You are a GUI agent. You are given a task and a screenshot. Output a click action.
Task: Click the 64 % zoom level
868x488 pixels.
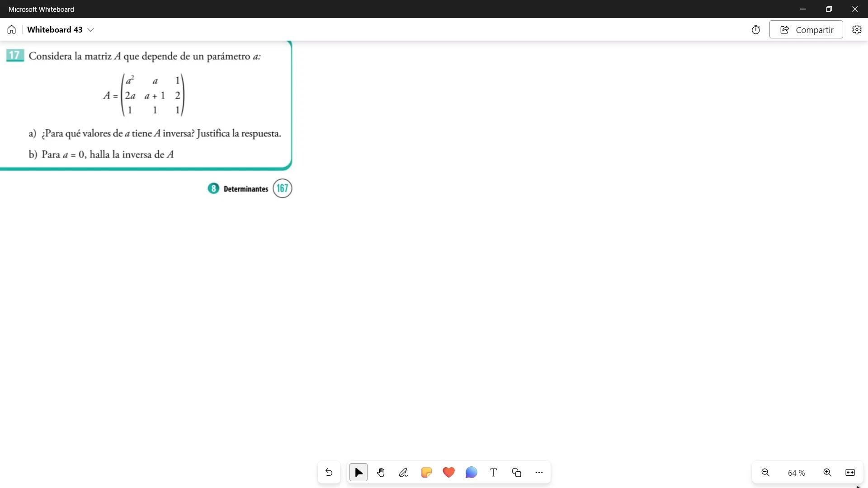point(796,473)
